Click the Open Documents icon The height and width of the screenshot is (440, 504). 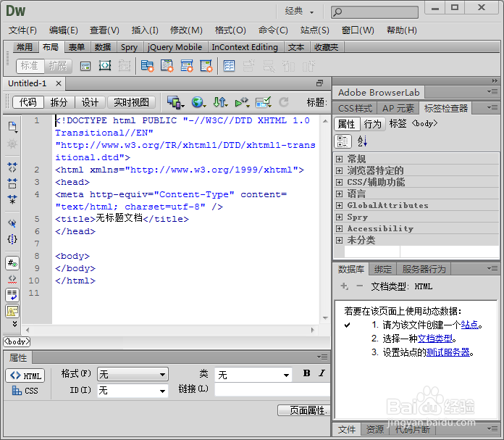[12, 127]
